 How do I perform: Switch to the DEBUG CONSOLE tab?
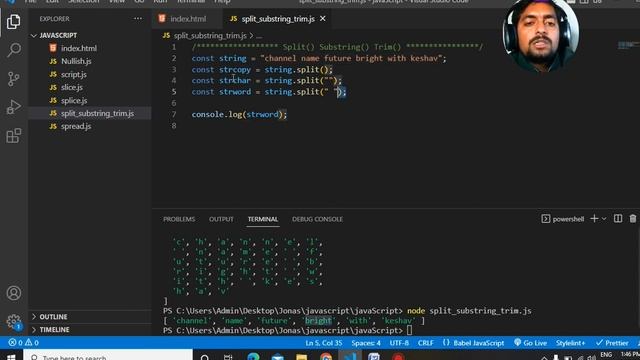coord(317,219)
